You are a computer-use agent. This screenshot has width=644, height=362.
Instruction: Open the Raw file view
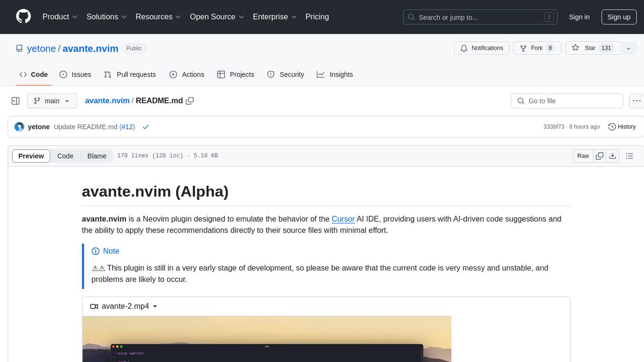tap(583, 156)
